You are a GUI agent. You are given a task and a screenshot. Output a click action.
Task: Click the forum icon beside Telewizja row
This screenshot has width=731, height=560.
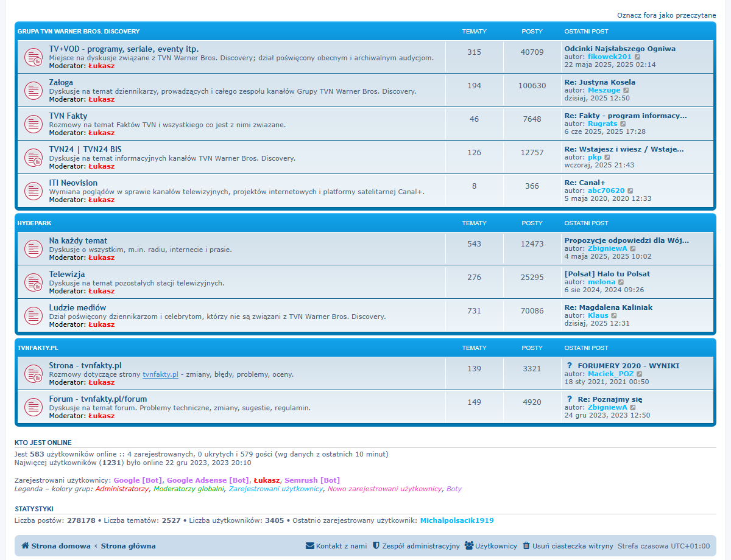pyautogui.click(x=33, y=282)
